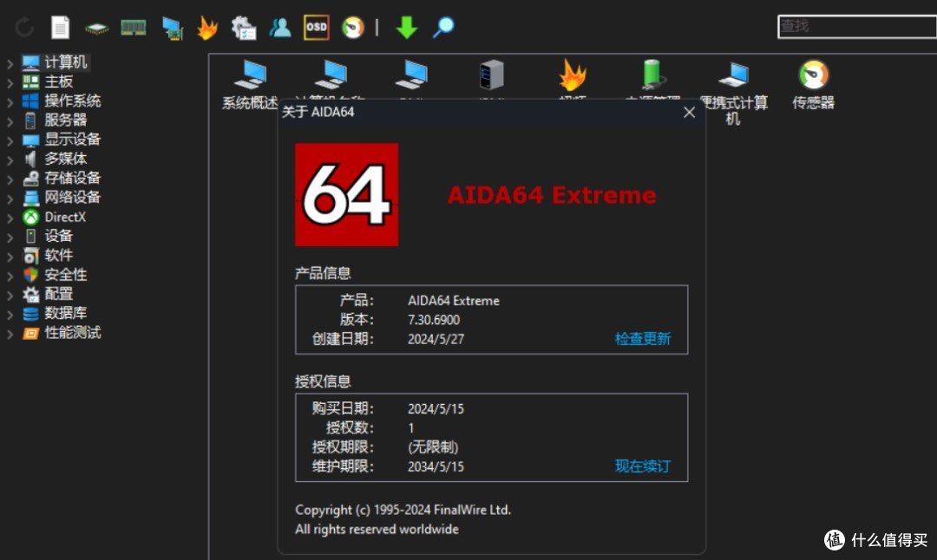Expand the 存储设备 tree node
Image resolution: width=937 pixels, height=560 pixels.
[x=10, y=179]
